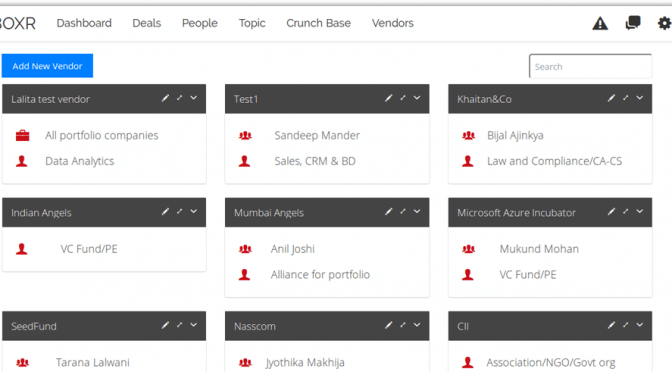Edit Khaitan&Co vendor with pencil icon

click(611, 98)
